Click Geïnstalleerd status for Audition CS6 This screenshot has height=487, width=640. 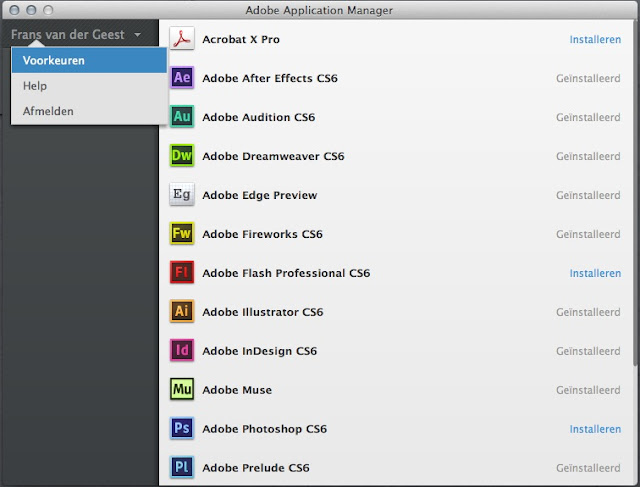[588, 118]
